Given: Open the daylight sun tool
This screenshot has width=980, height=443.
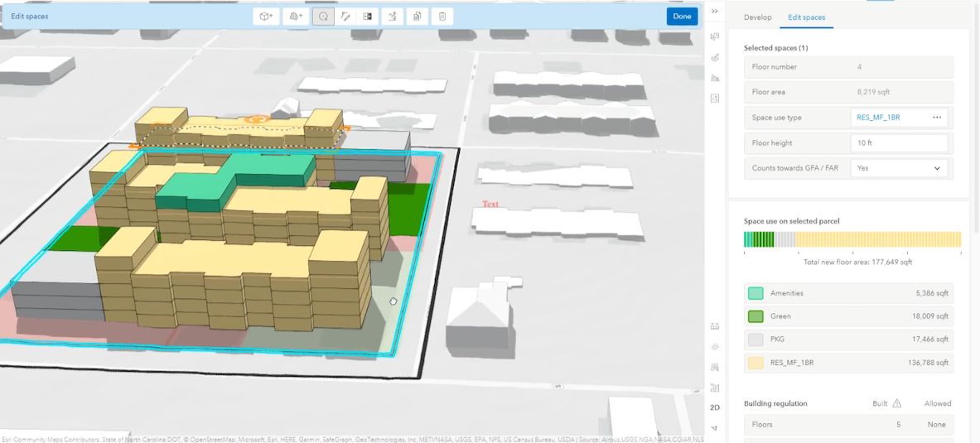Looking at the screenshot, I should tap(715, 347).
